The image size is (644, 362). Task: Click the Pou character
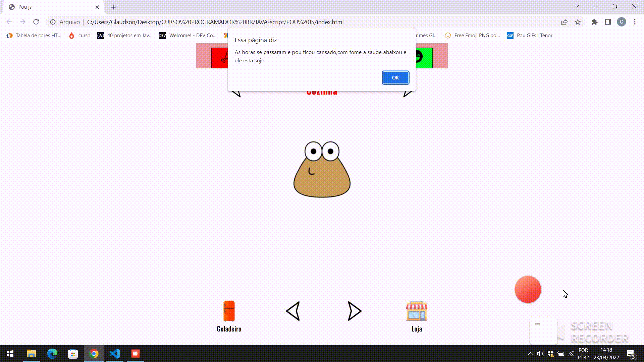pyautogui.click(x=322, y=169)
